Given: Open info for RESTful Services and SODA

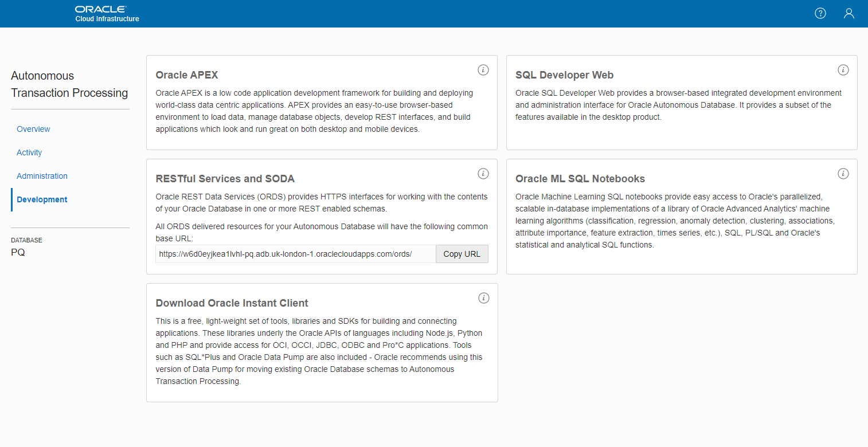Looking at the screenshot, I should [483, 173].
